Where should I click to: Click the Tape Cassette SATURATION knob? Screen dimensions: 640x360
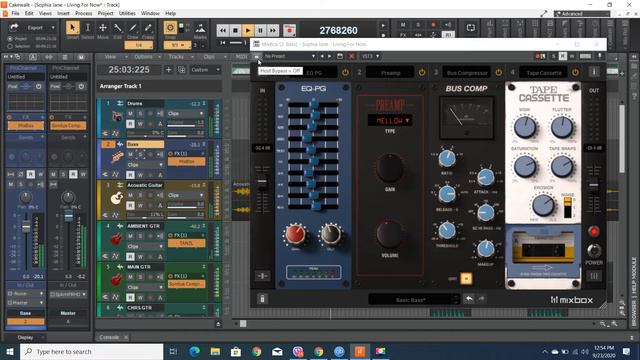[525, 166]
